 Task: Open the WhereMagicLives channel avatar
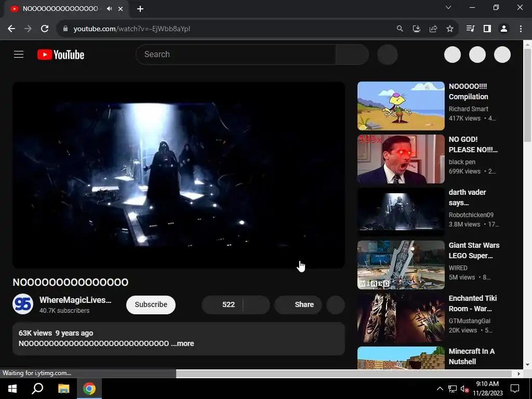(x=23, y=304)
